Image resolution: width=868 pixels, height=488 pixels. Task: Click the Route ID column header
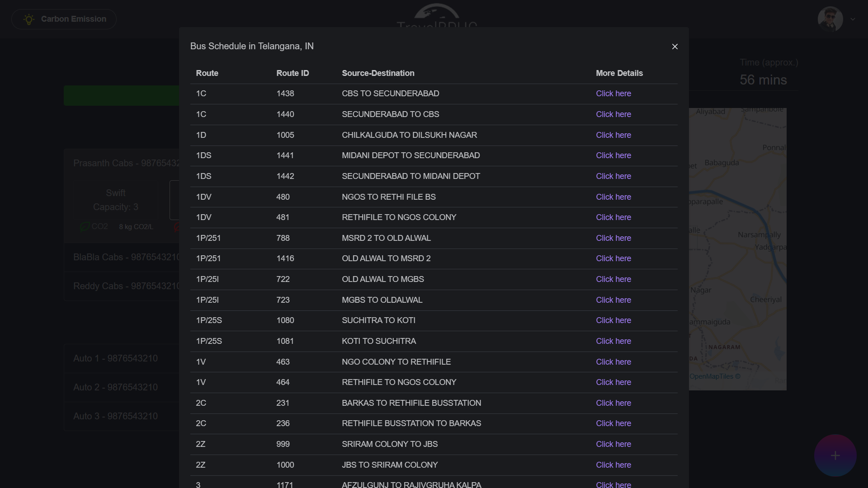click(x=292, y=73)
